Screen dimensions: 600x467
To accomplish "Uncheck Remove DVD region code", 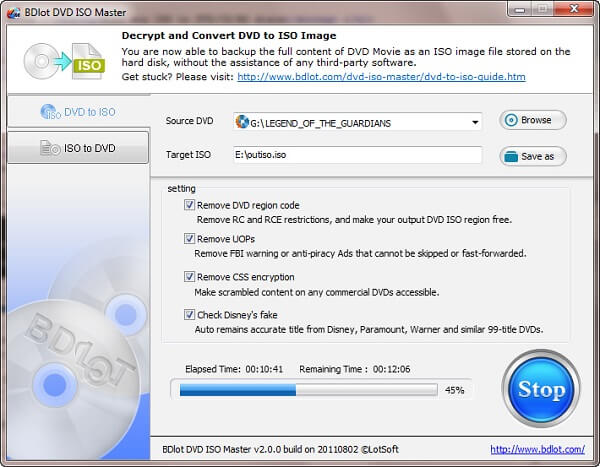I will [190, 205].
